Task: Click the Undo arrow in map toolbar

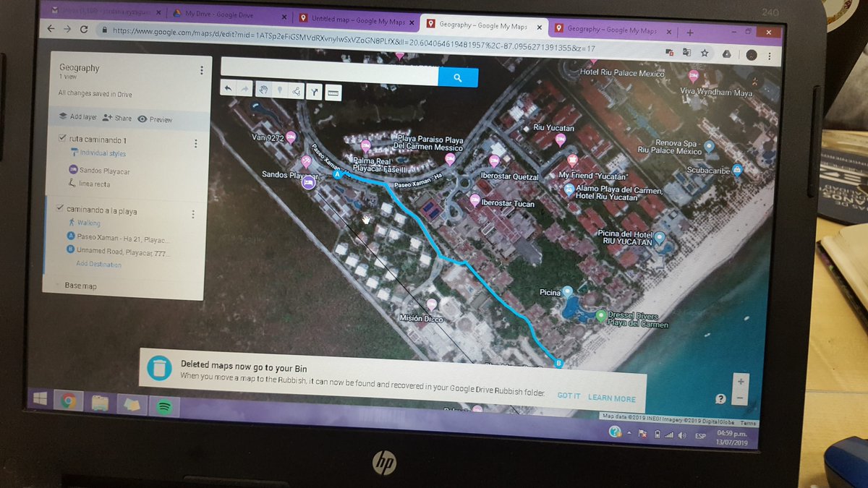Action: 229,89
